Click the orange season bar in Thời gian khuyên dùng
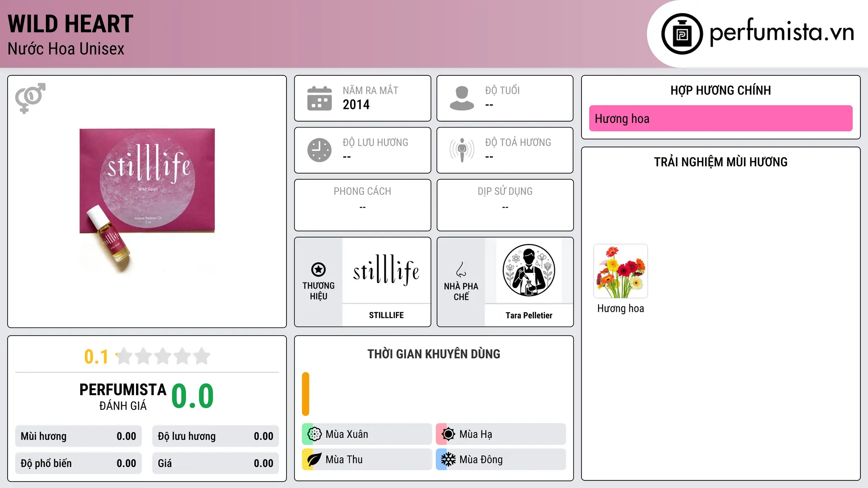 (306, 394)
